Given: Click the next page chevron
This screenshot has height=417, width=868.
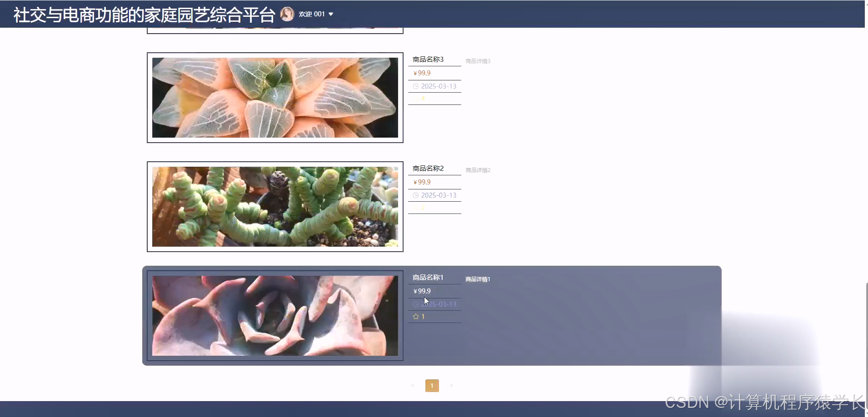Looking at the screenshot, I should pyautogui.click(x=451, y=385).
